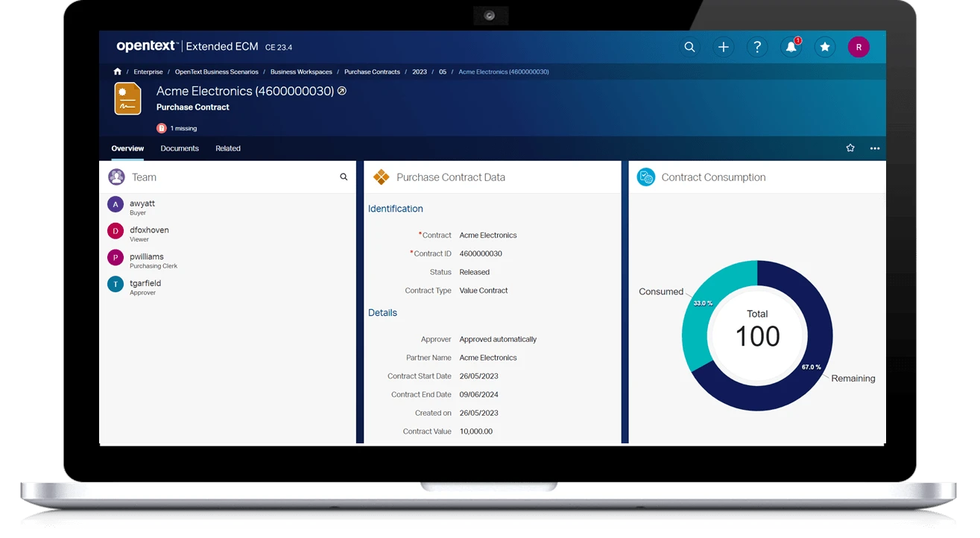Open team member pwilliams
Viewport: 980px width, 538px height.
146,257
